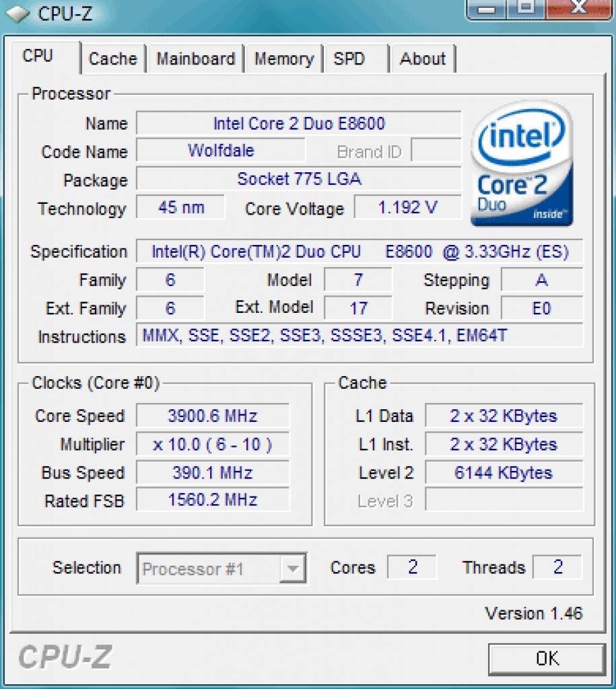Click the Name field Intel Core 2 Duo E8600
The width and height of the screenshot is (616, 689).
299,123
